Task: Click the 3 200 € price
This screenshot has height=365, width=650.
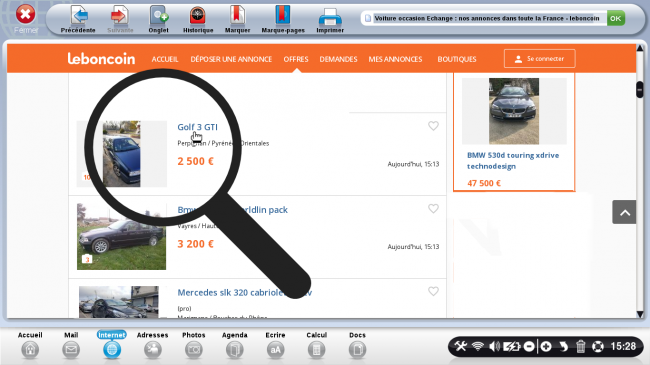Action: (195, 244)
